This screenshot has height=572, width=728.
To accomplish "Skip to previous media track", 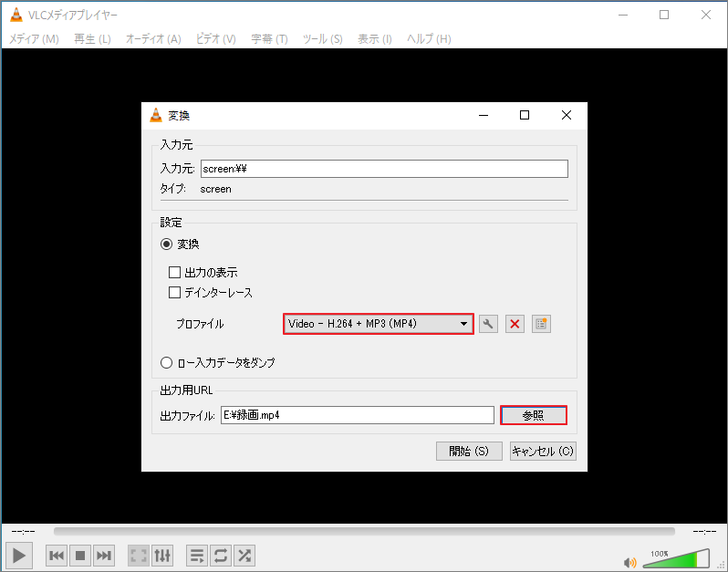I will (x=57, y=556).
